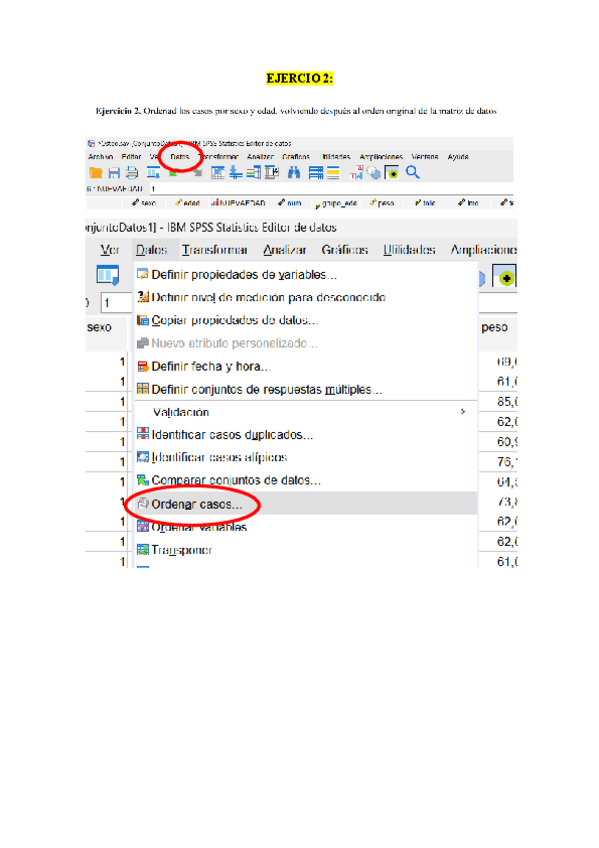Choose Ordenar variables entry

coord(305,527)
